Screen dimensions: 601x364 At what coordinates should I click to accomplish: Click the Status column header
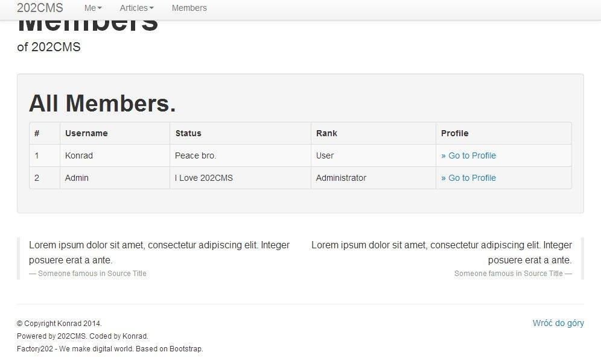click(x=188, y=133)
